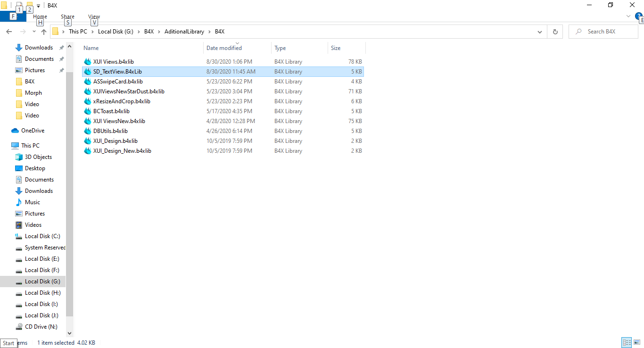Select the XUI_Design.b4xlib file name
644x348 pixels.
[116, 141]
